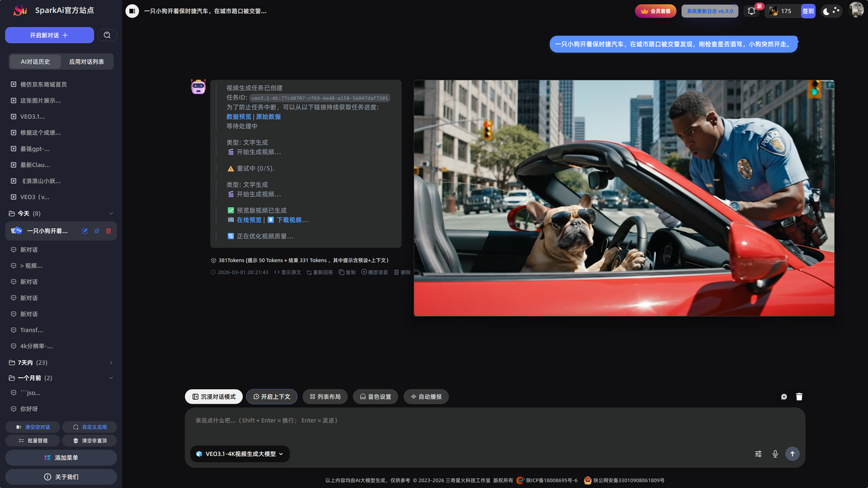Open the 在线预览 link
Image resolution: width=868 pixels, height=488 pixels.
click(249, 220)
